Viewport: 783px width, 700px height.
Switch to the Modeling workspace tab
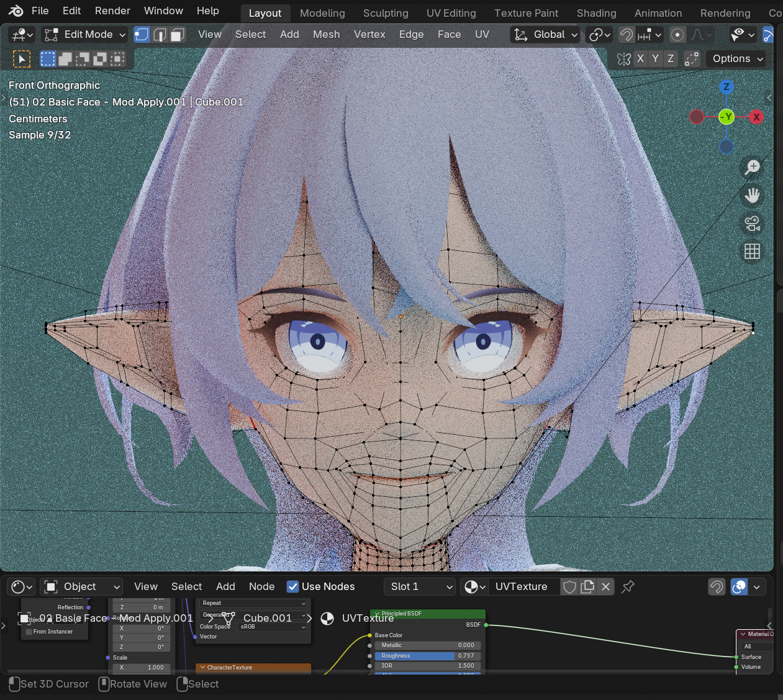point(322,13)
